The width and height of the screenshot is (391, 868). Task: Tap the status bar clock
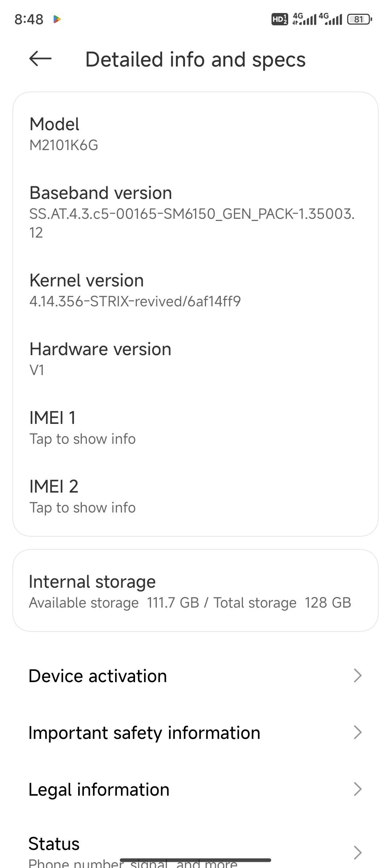[29, 20]
